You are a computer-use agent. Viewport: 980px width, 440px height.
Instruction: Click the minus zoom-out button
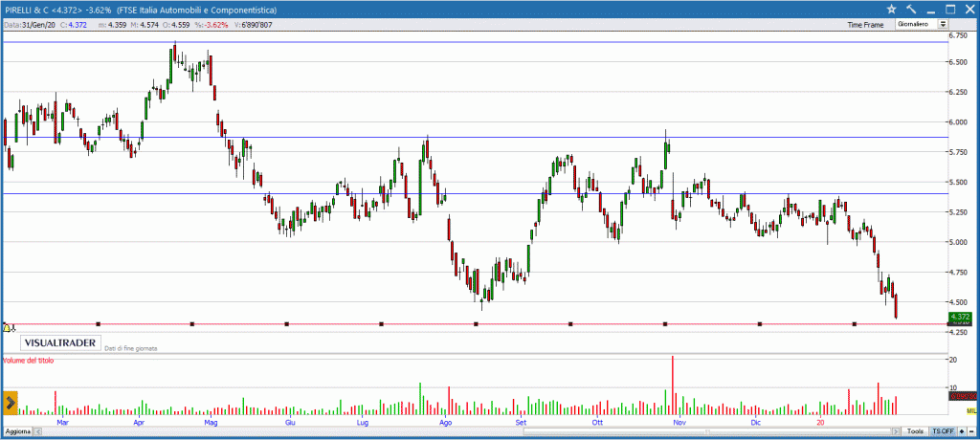(x=971, y=431)
